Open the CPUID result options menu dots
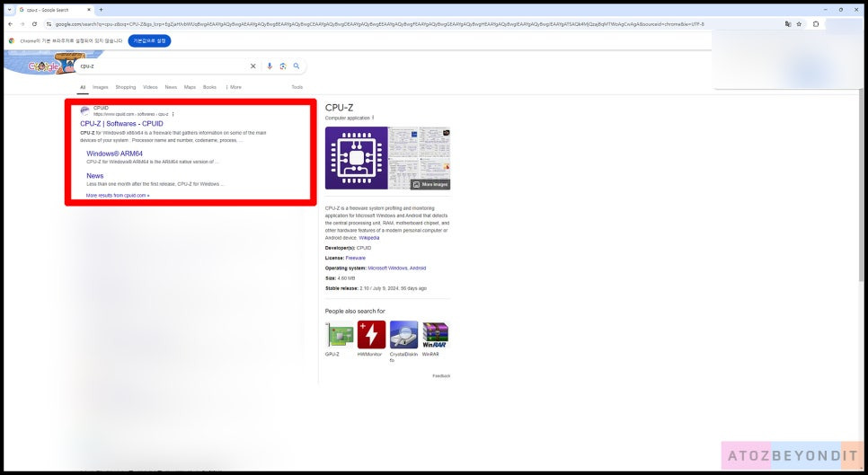 [x=173, y=114]
